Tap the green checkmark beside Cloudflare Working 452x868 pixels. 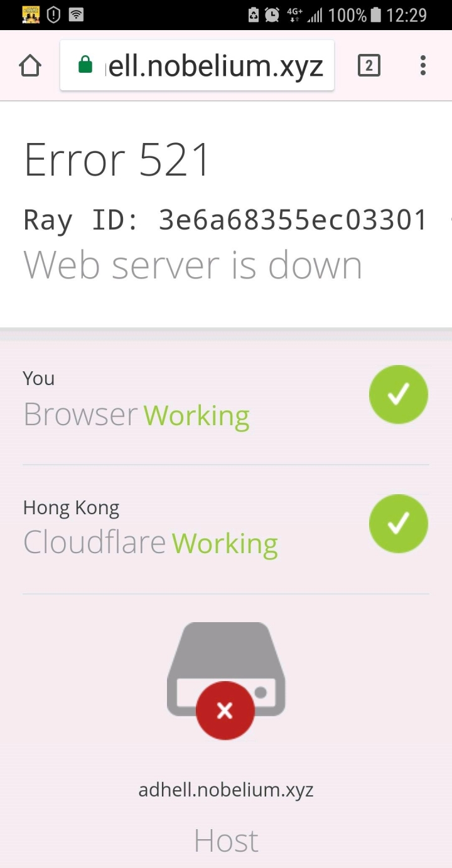coord(399,523)
